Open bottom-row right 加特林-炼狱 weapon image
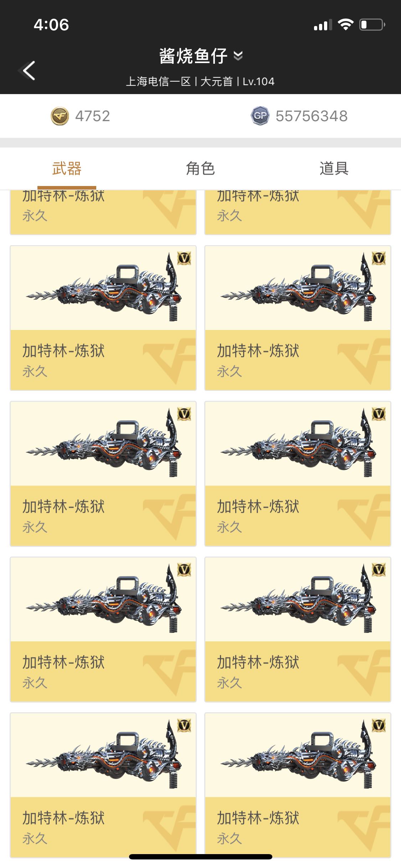Screen dimensions: 401x868 click(x=298, y=755)
